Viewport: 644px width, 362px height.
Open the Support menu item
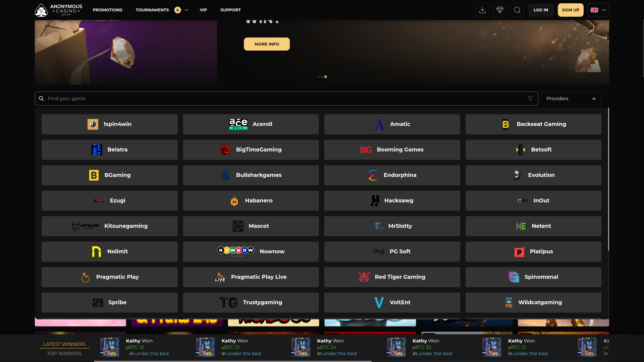(230, 10)
